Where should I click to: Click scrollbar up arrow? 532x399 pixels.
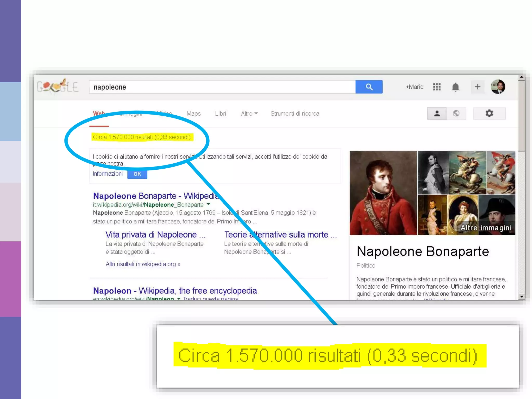(522, 77)
